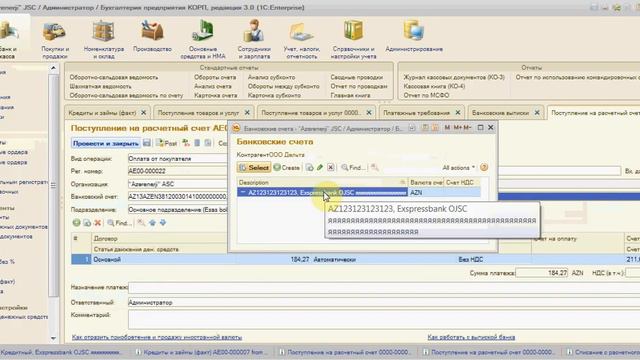Sort by the Description column header
Screen dimensions: 640x360
pyautogui.click(x=322, y=182)
